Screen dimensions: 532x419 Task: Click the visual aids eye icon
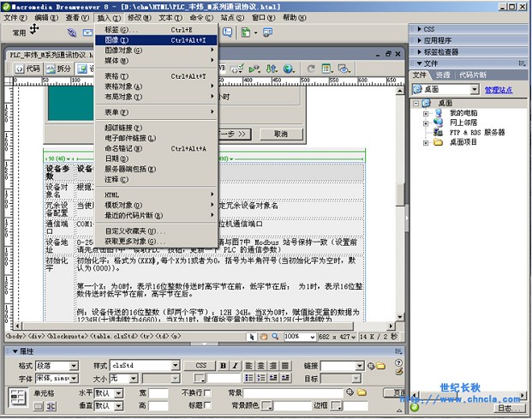tap(344, 69)
